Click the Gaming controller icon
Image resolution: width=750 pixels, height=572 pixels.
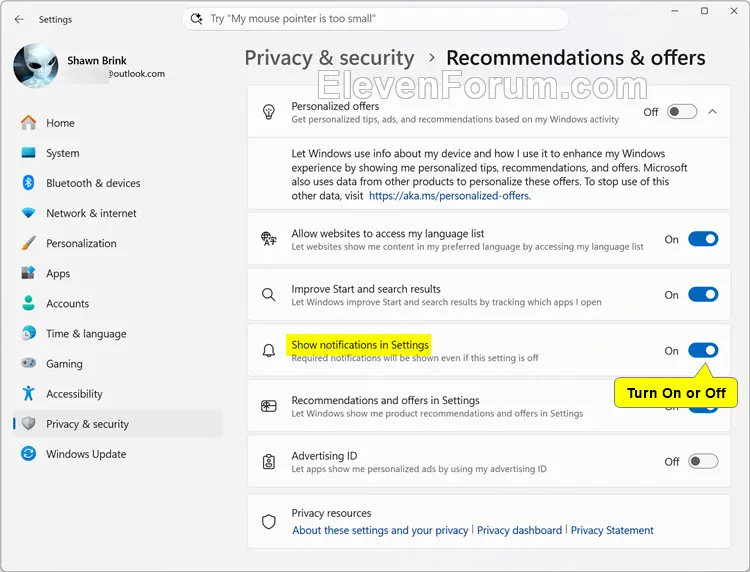[x=29, y=363]
